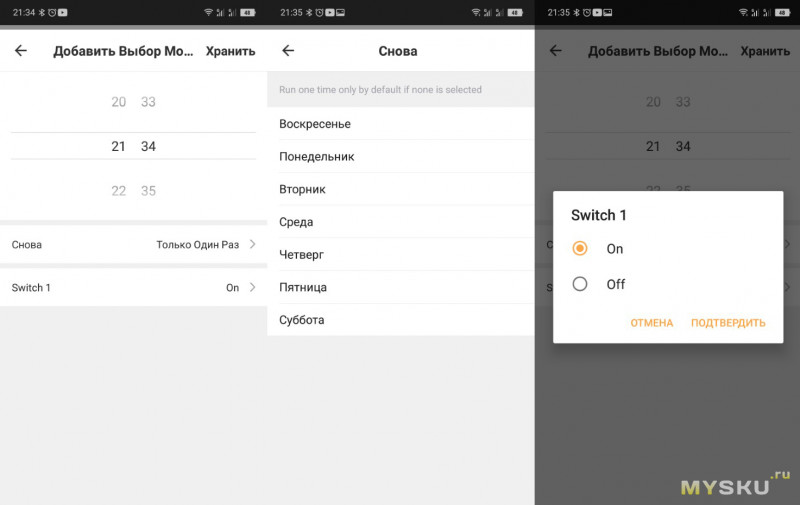Pick hour 22 in time picker
This screenshot has height=505, width=800.
(x=118, y=191)
